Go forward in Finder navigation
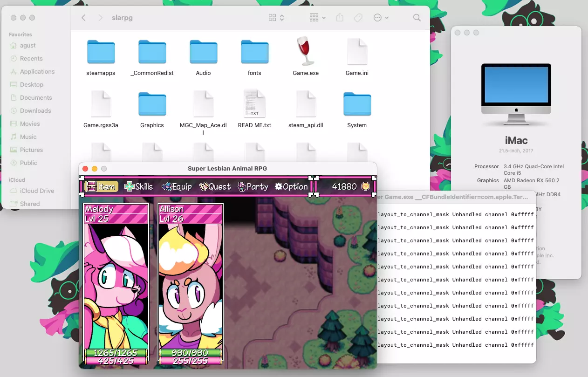 (100, 18)
